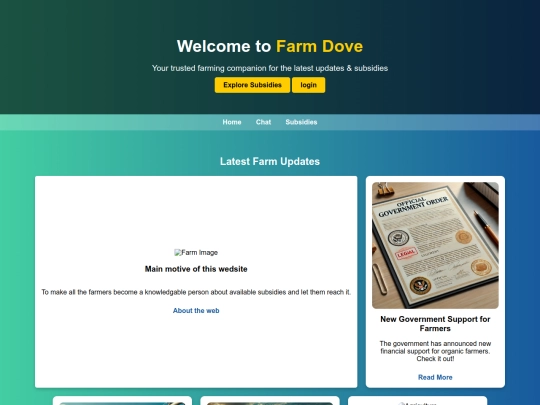Click the Explore Subsidies button
The height and width of the screenshot is (405, 540).
point(252,85)
